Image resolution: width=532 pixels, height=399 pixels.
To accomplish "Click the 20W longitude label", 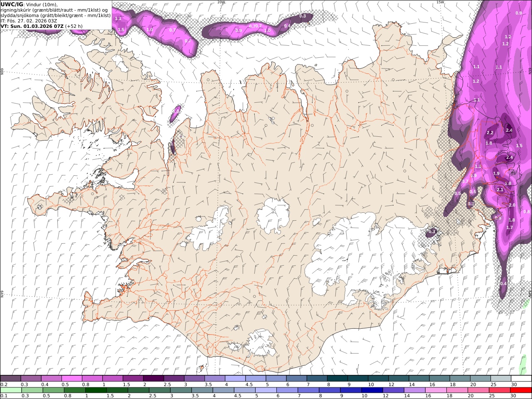I will 221,2.
